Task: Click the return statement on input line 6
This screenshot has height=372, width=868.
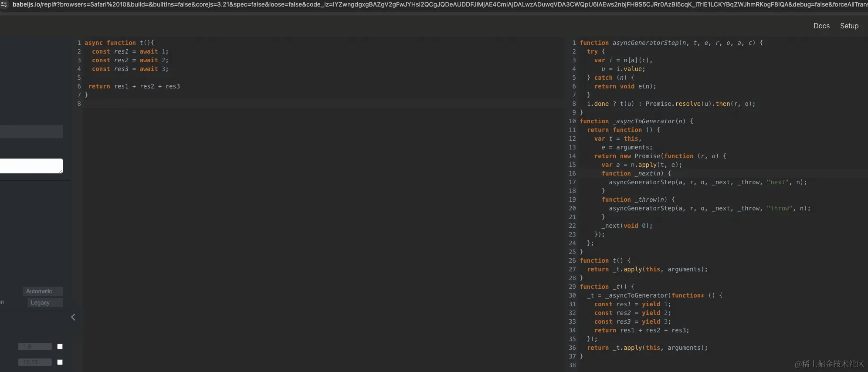Action: pos(134,86)
